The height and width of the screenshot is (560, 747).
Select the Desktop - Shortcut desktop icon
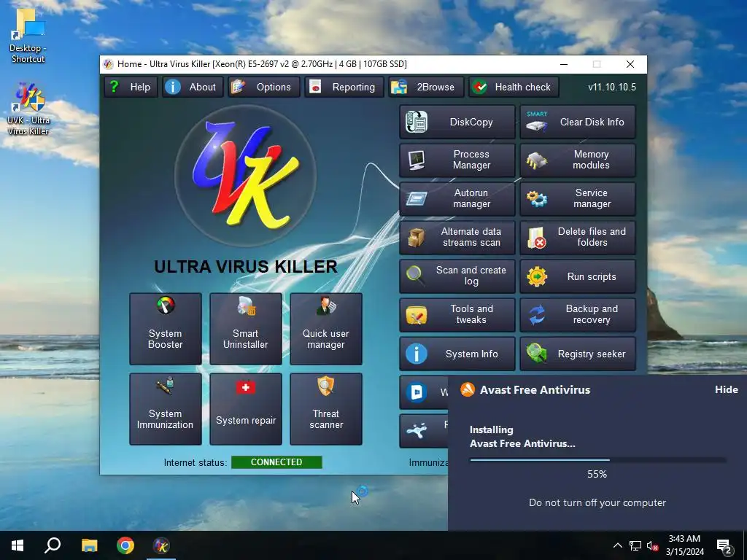[28, 36]
